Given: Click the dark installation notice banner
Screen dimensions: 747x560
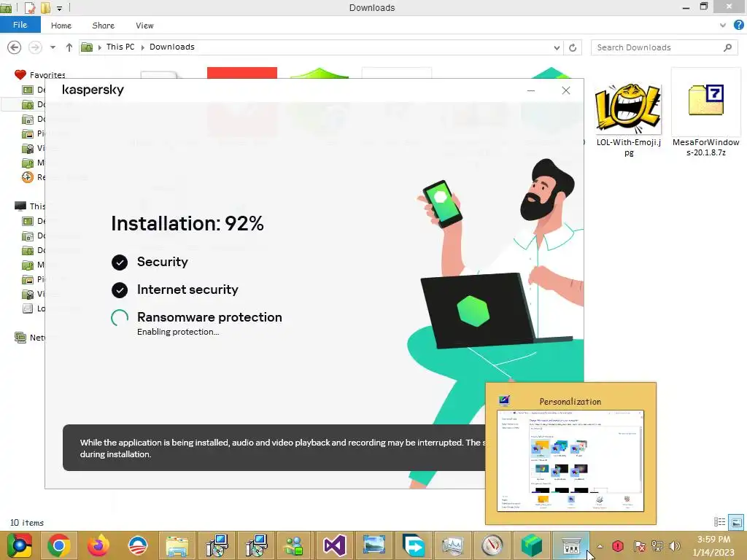Looking at the screenshot, I should pyautogui.click(x=275, y=448).
